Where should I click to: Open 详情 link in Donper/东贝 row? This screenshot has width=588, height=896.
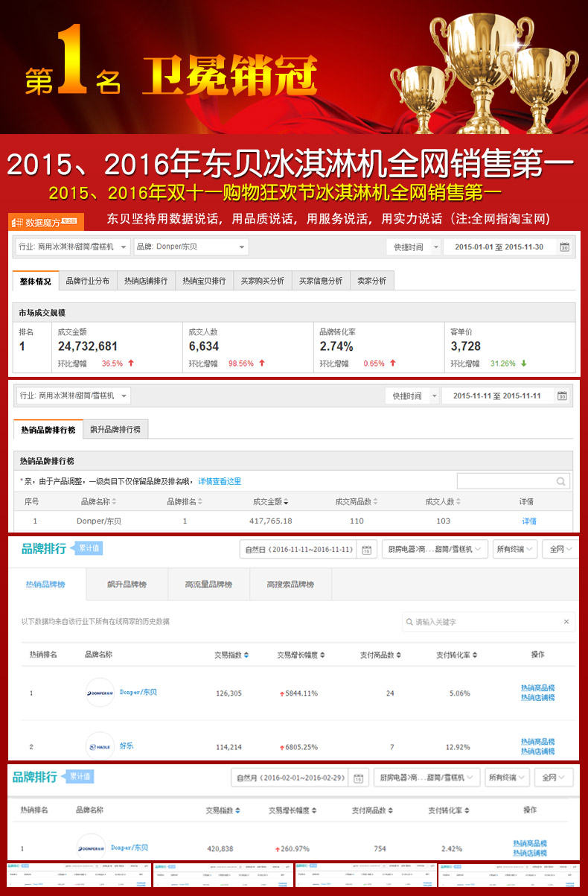(528, 521)
